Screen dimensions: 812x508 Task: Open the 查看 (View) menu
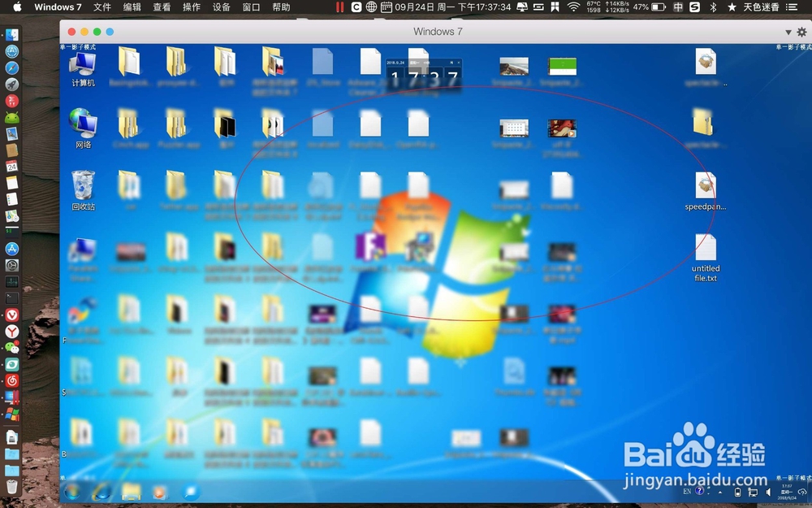(159, 7)
